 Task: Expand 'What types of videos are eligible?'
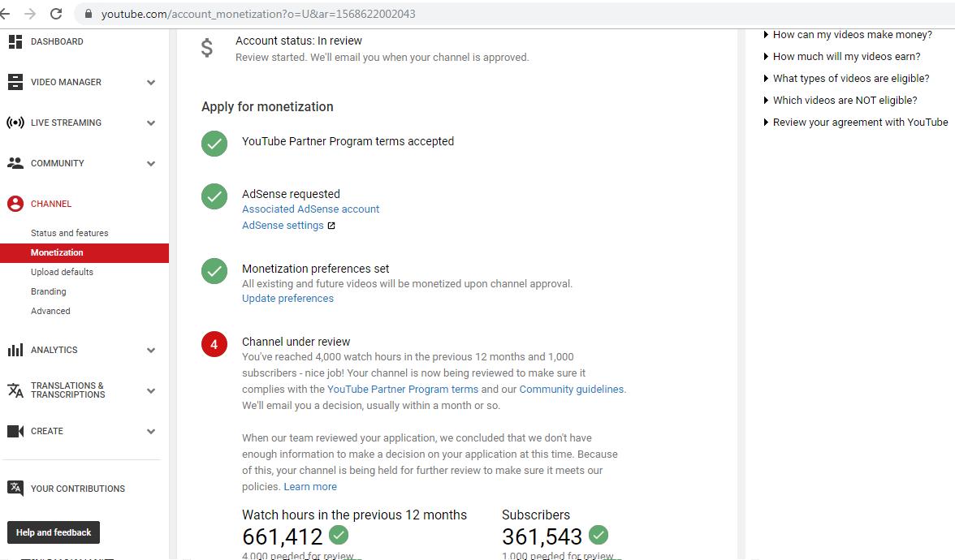(x=846, y=79)
